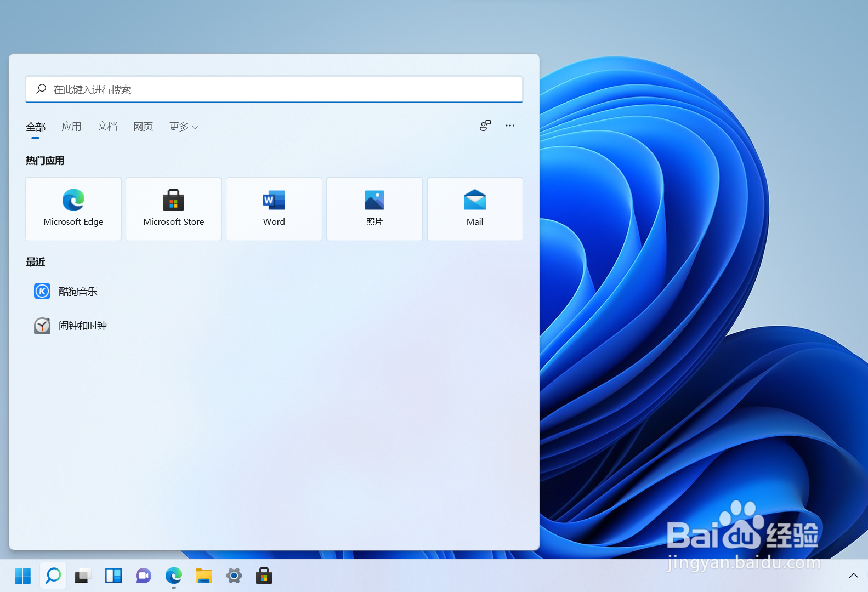868x592 pixels.
Task: Open the Mail app tile
Action: [475, 209]
